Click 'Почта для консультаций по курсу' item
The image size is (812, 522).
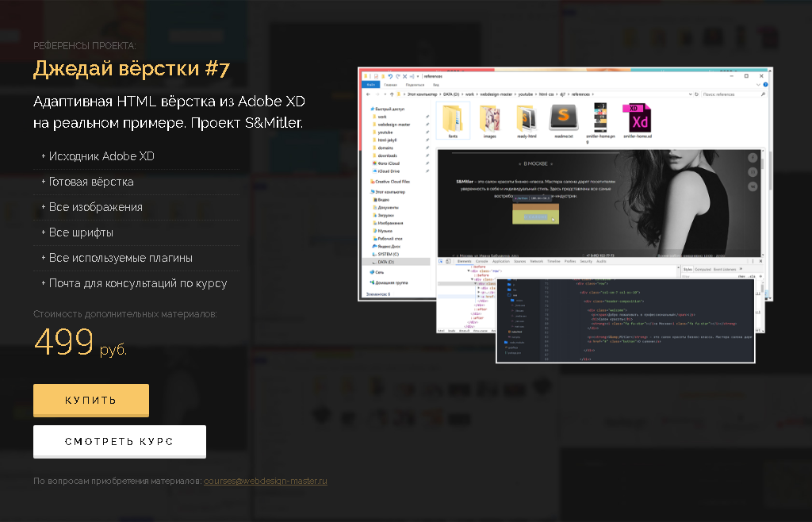pos(138,283)
